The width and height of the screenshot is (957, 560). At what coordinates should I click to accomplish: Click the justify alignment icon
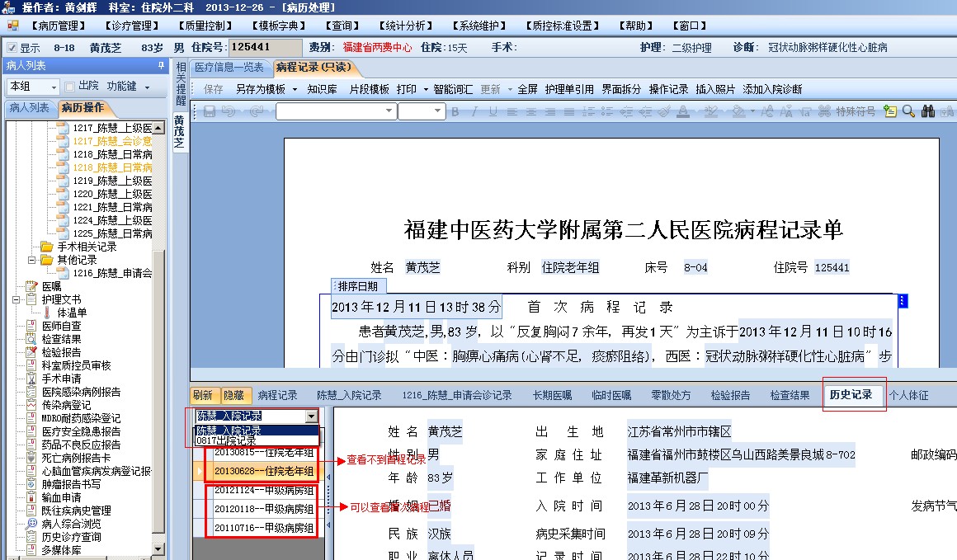point(568,111)
